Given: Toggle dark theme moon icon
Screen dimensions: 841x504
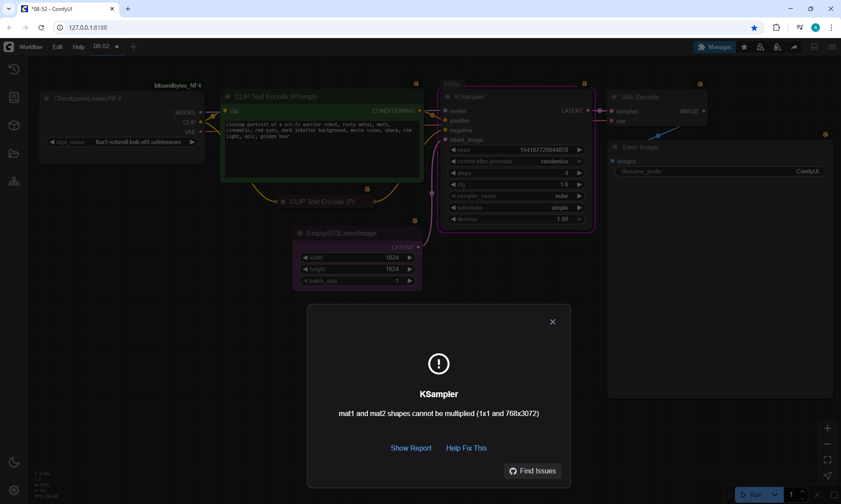Looking at the screenshot, I should (14, 462).
